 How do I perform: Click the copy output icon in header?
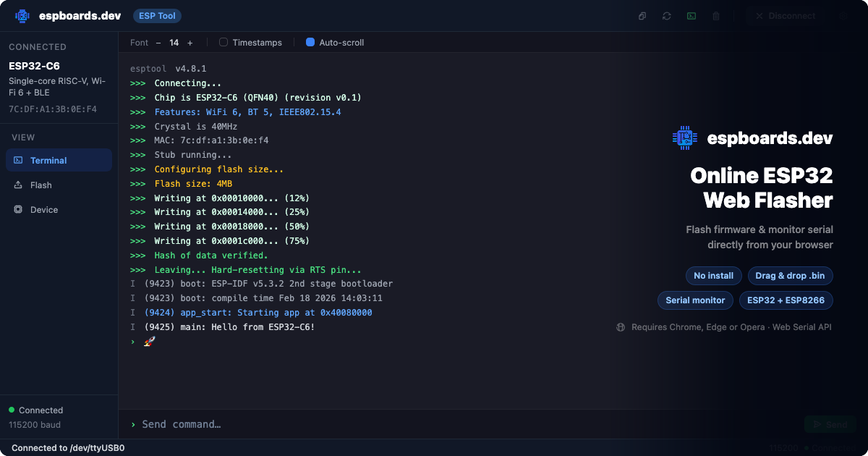click(642, 16)
